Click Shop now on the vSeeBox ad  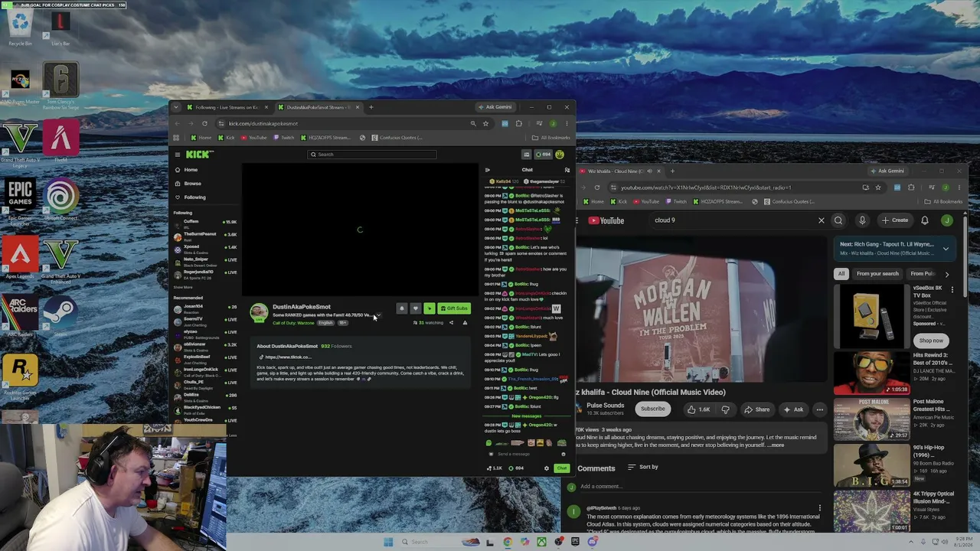point(931,341)
